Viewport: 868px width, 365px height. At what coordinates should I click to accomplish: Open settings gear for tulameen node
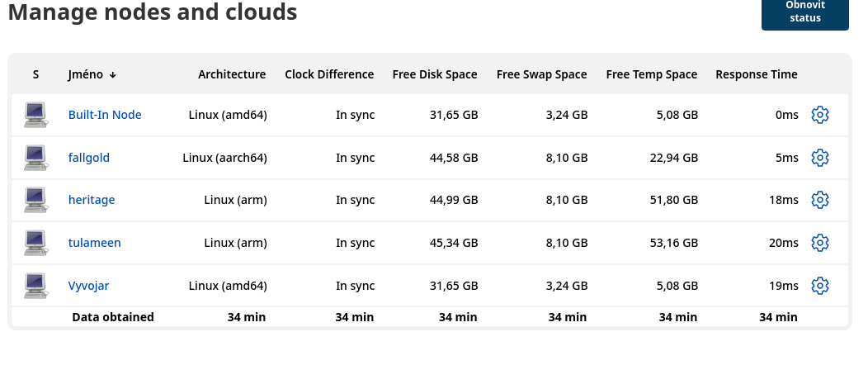point(819,243)
